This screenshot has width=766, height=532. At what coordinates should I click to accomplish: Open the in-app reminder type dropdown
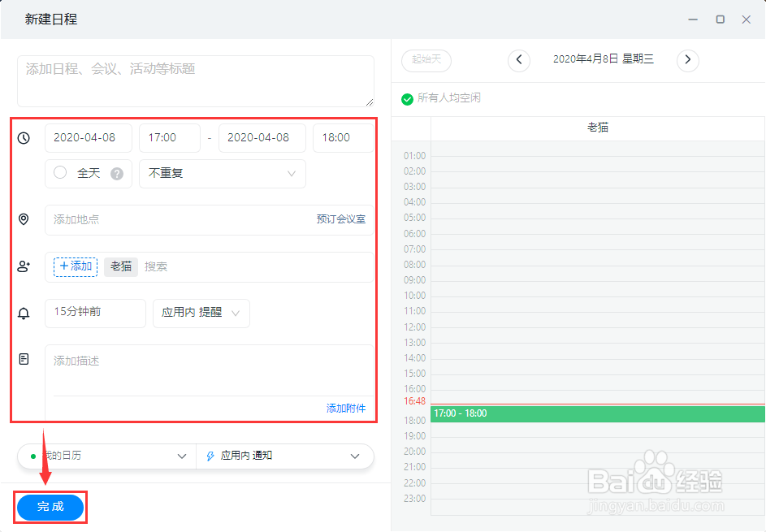(x=201, y=313)
